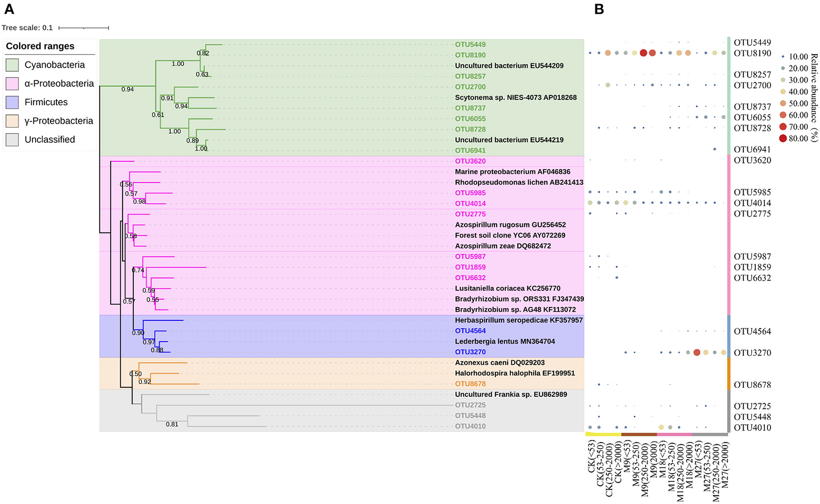
Task: Click largest red bubble in OTU8190 row
Action: pos(643,53)
